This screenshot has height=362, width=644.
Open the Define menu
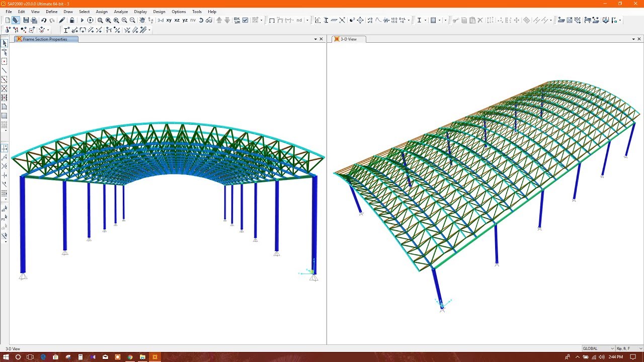point(51,12)
